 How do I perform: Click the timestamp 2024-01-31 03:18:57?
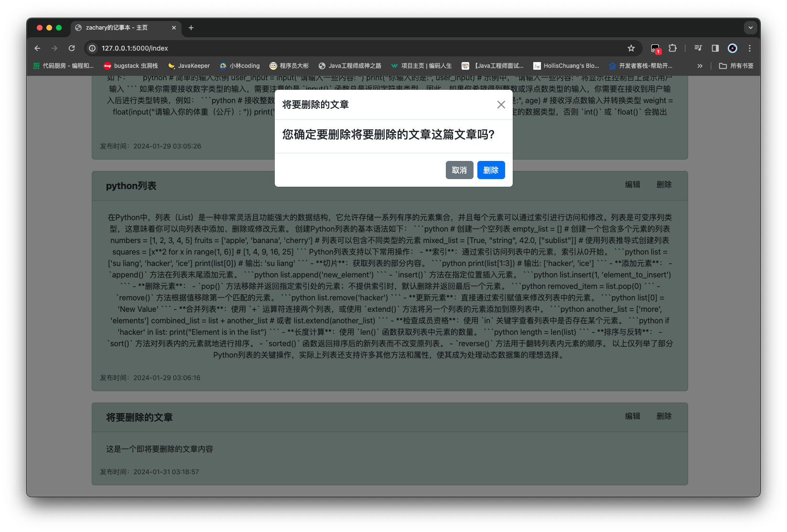pyautogui.click(x=166, y=472)
